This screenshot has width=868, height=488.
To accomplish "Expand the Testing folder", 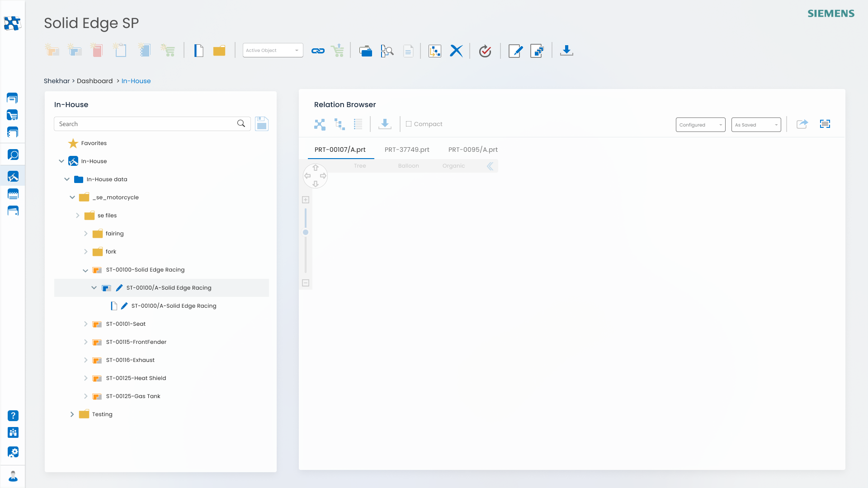I will (72, 414).
